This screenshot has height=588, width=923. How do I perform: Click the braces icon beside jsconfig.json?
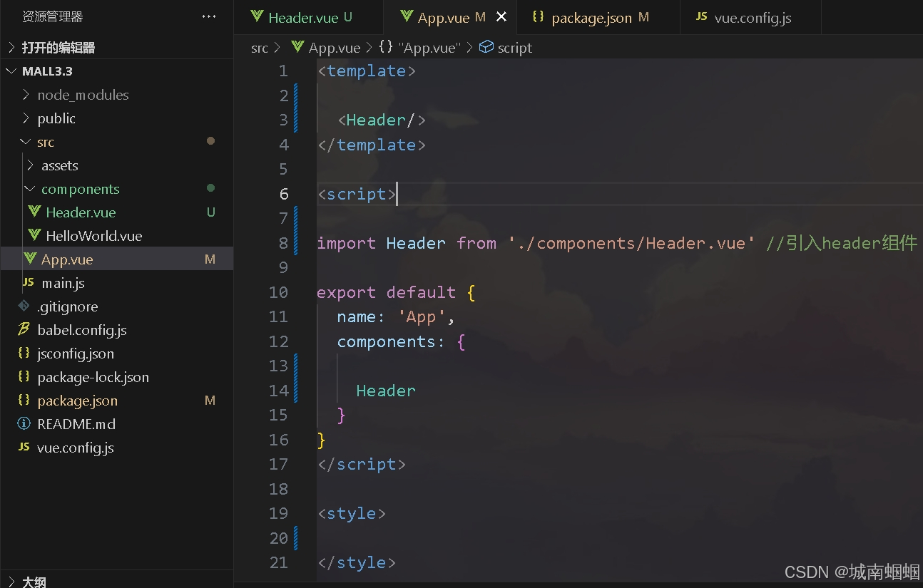coord(24,353)
